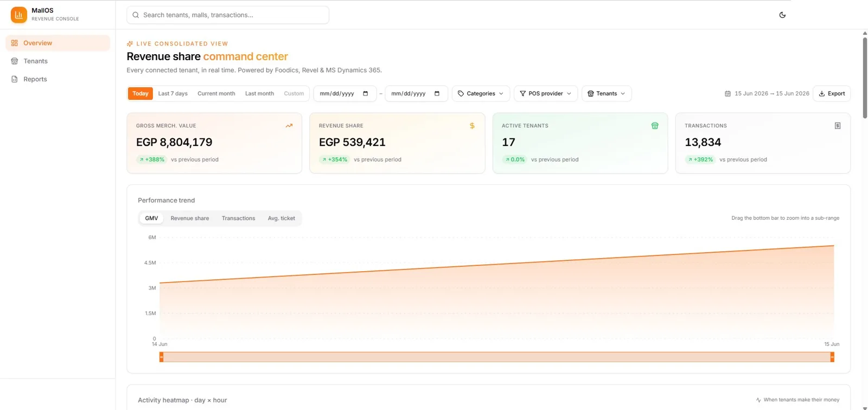This screenshot has height=410, width=868.
Task: Click the sparkle icon beside Live Consolidated View
Action: 130,44
